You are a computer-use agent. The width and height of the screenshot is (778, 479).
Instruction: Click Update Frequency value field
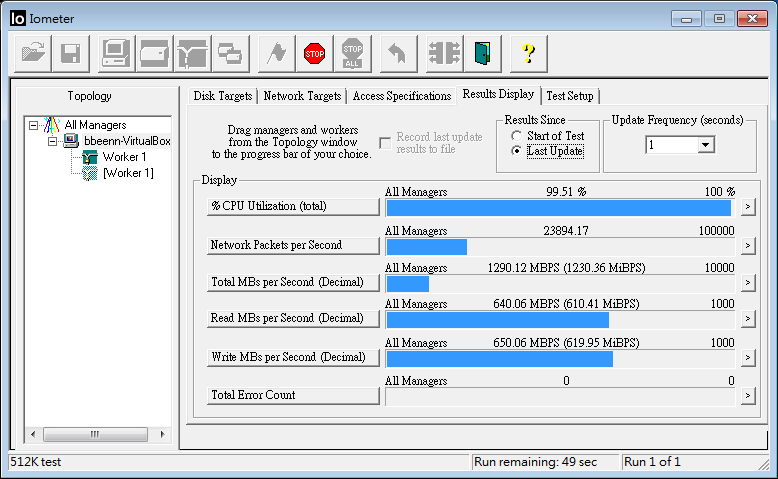[x=672, y=145]
